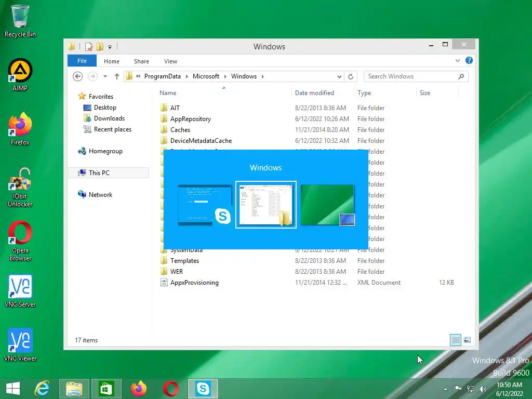The height and width of the screenshot is (399, 532).
Task: Open the File ribbon tab
Action: [x=82, y=61]
